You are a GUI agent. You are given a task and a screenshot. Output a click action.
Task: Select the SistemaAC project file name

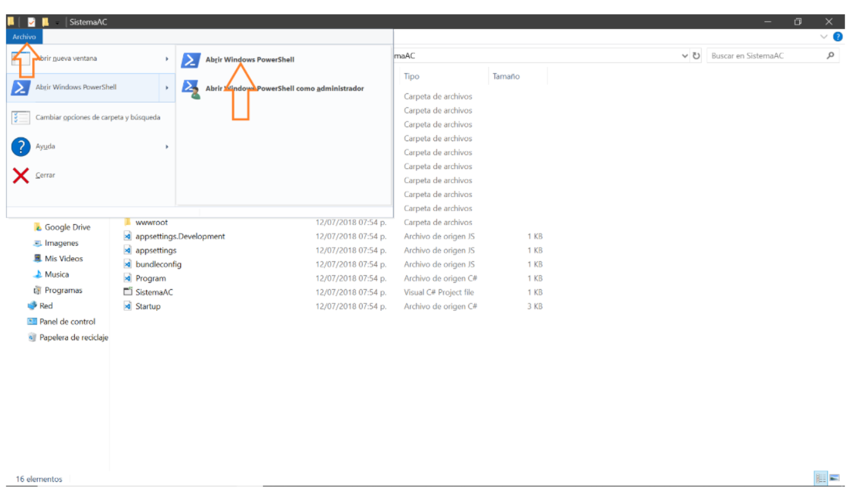tap(154, 292)
